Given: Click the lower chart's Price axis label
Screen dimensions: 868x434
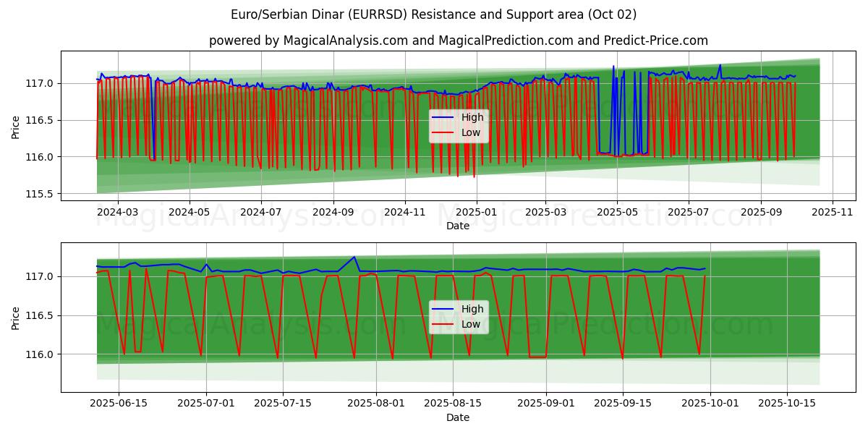Looking at the screenshot, I should [16, 317].
